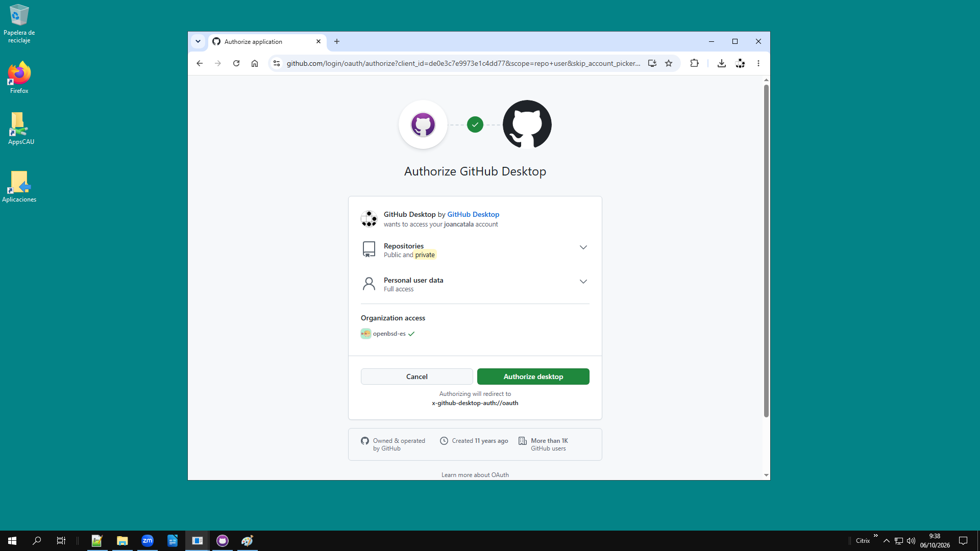The width and height of the screenshot is (980, 551).
Task: Open taskbar search
Action: tap(37, 541)
